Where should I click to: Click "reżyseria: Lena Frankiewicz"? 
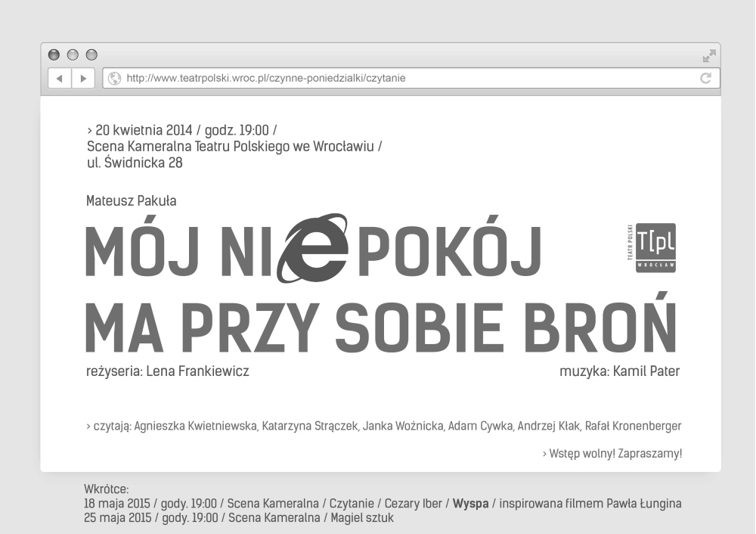(x=168, y=371)
